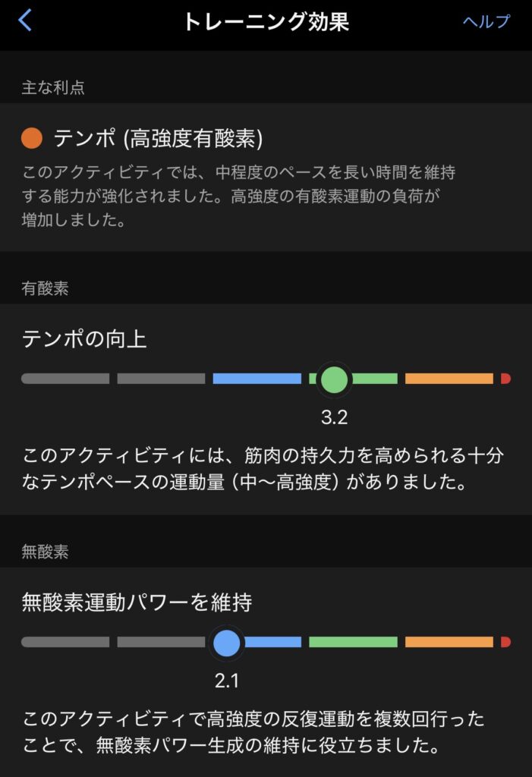This screenshot has width=532, height=777.
Task: Select the テンポ (高強度有酸素) heading
Action: 158,138
